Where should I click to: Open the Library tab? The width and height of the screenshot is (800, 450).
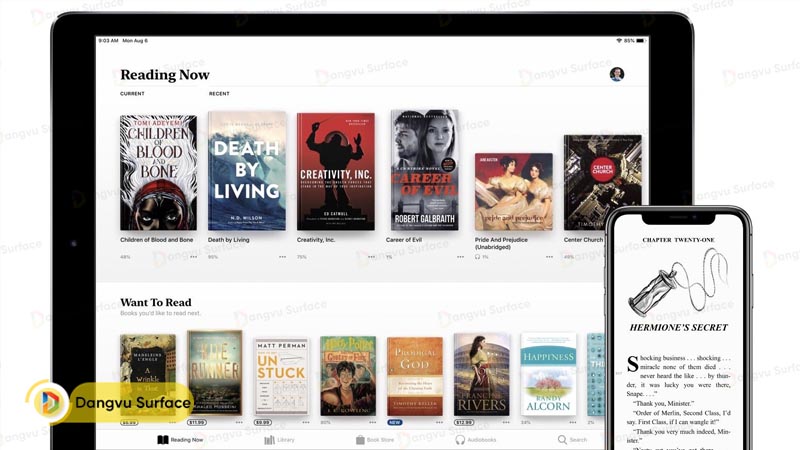point(279,440)
